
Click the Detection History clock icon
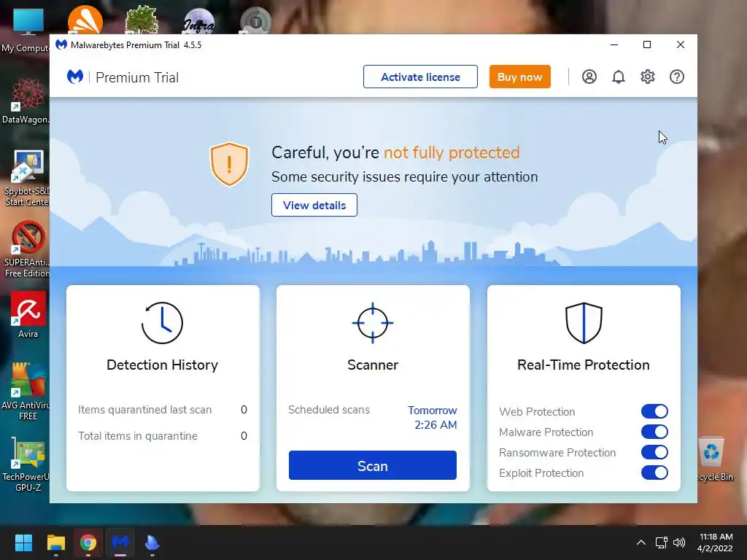[162, 323]
